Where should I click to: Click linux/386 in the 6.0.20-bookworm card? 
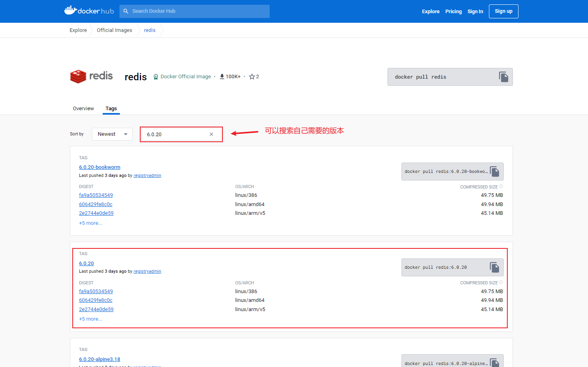pos(246,195)
